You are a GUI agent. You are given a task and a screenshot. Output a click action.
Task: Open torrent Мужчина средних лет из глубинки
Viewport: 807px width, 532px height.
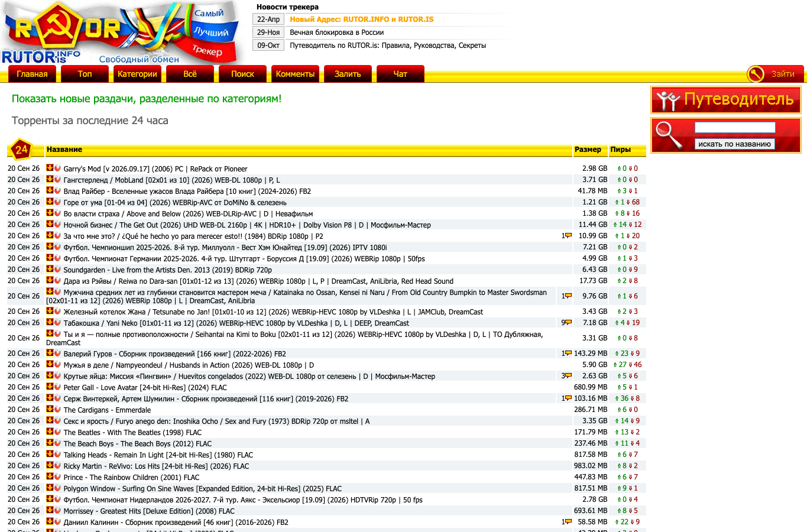point(297,296)
